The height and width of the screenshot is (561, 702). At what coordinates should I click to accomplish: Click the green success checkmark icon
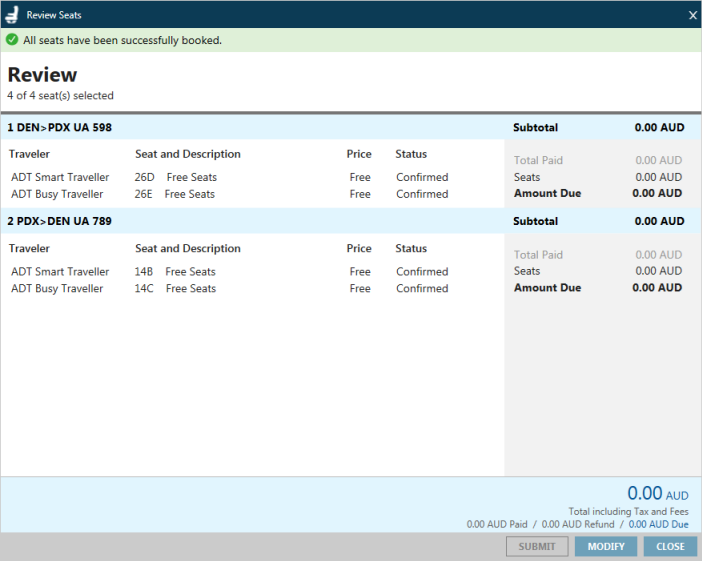coord(12,40)
